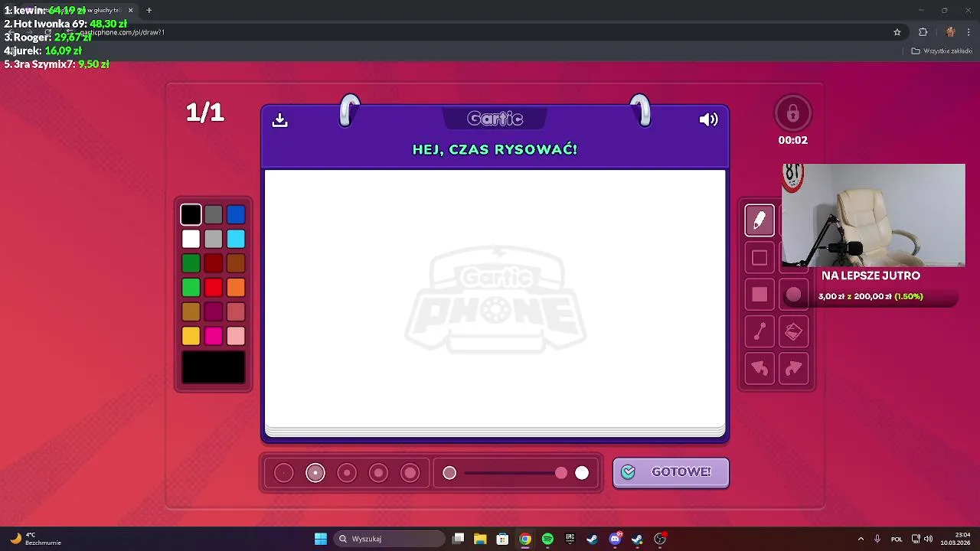
Task: Undo the last drawing stroke
Action: [759, 369]
